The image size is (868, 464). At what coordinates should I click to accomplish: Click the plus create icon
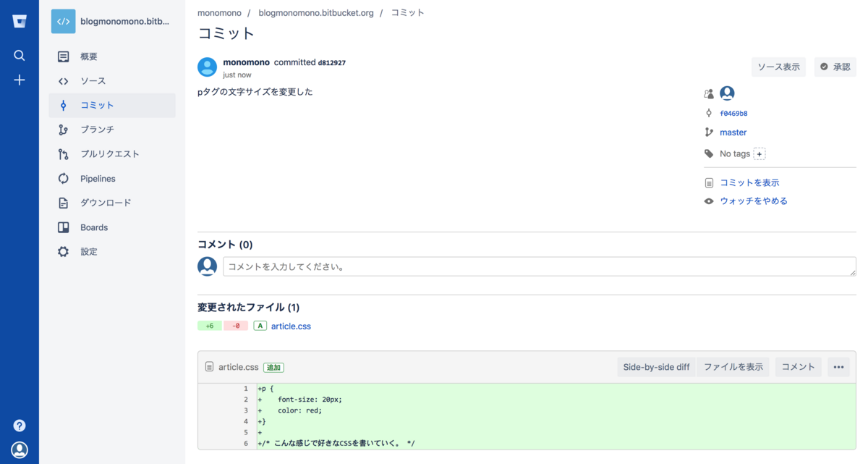pyautogui.click(x=20, y=80)
